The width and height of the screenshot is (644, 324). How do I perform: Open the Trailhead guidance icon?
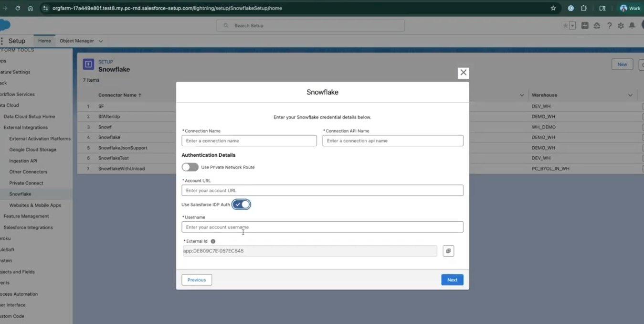point(597,25)
